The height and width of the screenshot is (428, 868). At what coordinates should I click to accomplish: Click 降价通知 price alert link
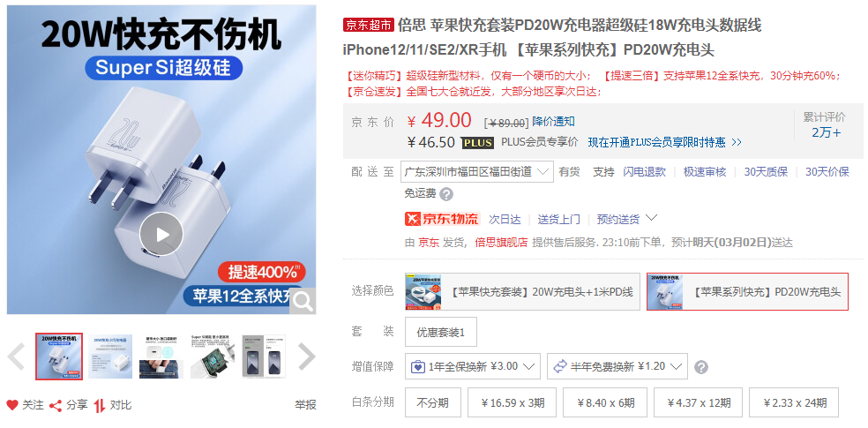click(x=553, y=122)
